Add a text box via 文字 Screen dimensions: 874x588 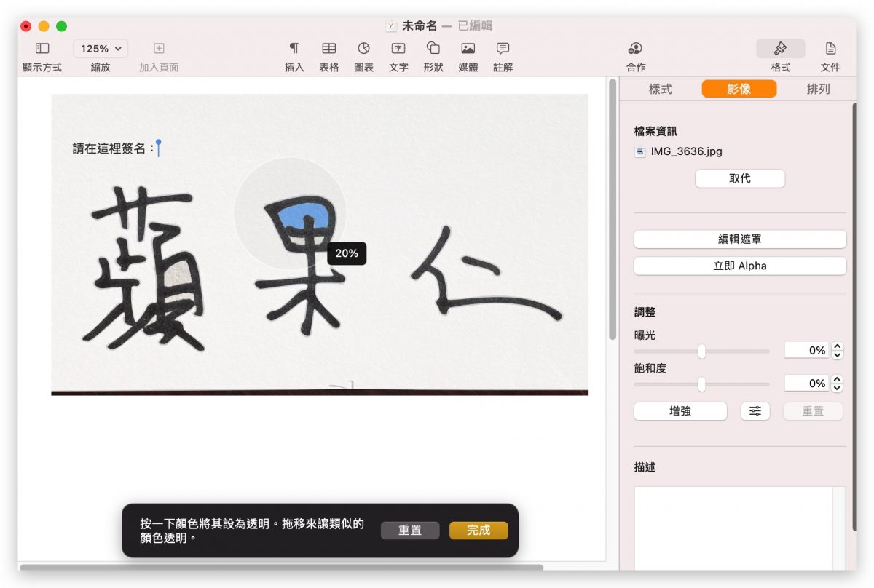(x=398, y=48)
